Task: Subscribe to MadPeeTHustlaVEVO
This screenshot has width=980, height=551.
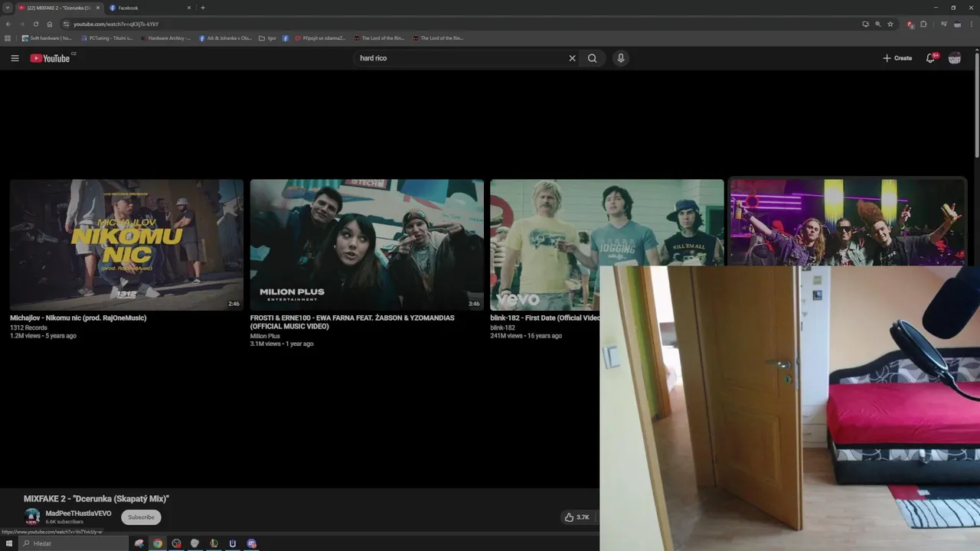Action: (x=141, y=517)
